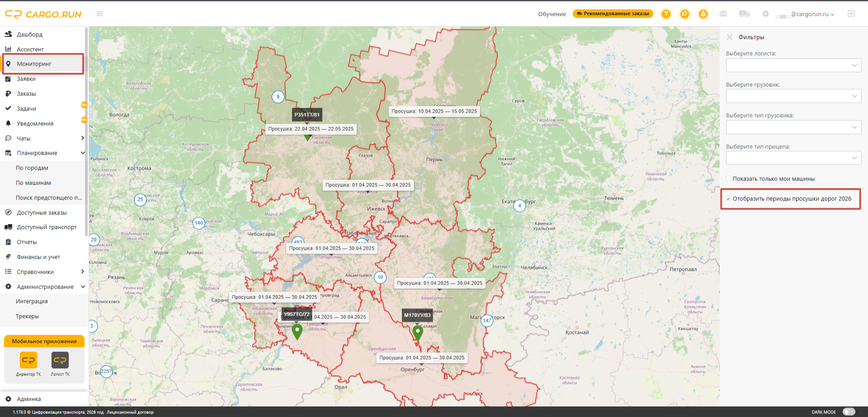Uncheck Отобразить периоды просушки дорог 2026
This screenshot has height=417, width=868.
728,199
